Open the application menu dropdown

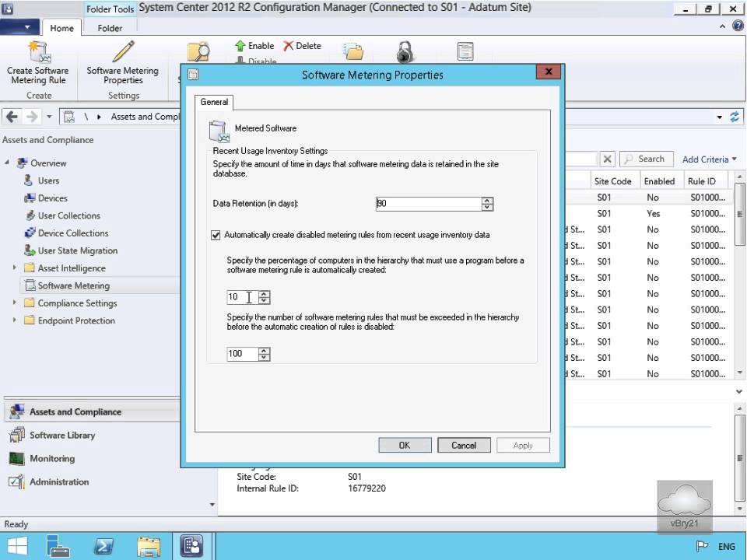click(x=19, y=27)
